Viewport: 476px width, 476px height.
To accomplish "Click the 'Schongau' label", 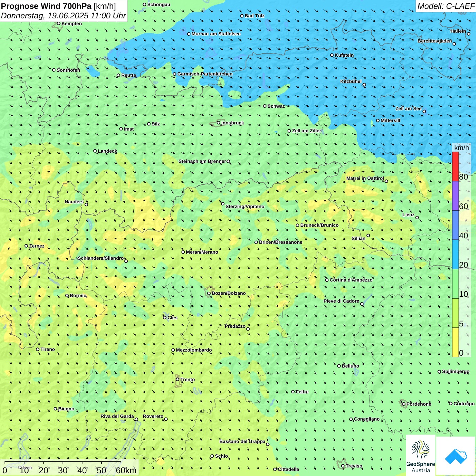I will pyautogui.click(x=159, y=4).
